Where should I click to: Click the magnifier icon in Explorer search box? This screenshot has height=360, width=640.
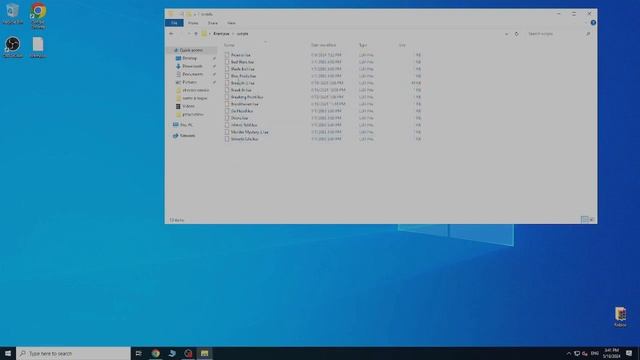[x=588, y=34]
